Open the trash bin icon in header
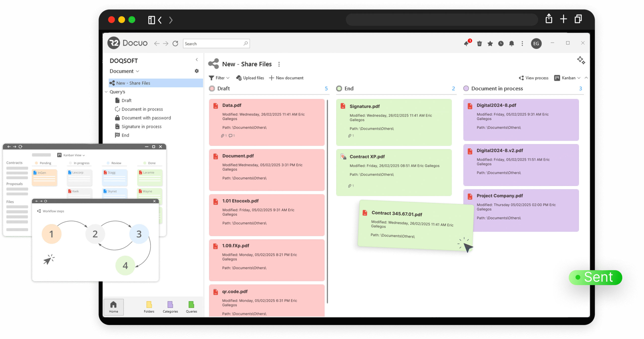 tap(479, 44)
